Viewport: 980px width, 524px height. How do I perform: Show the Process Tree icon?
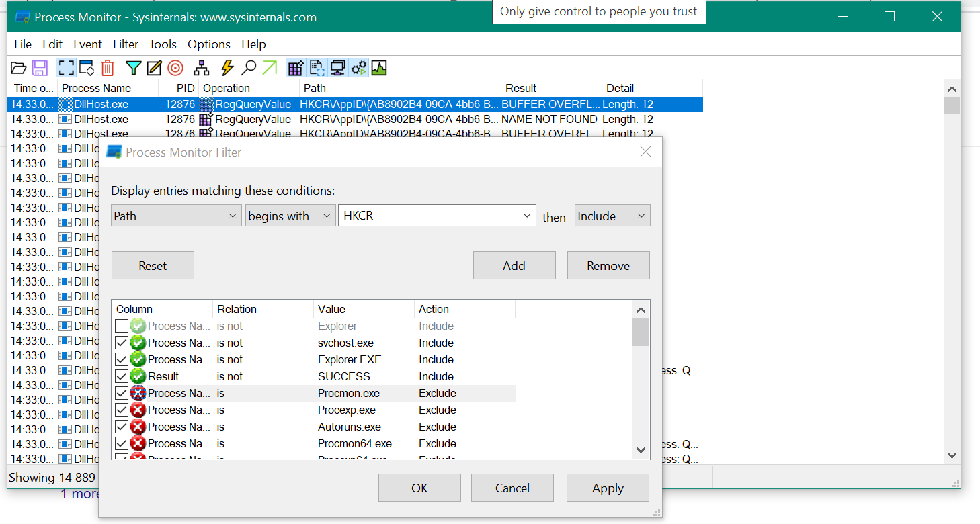click(x=202, y=68)
